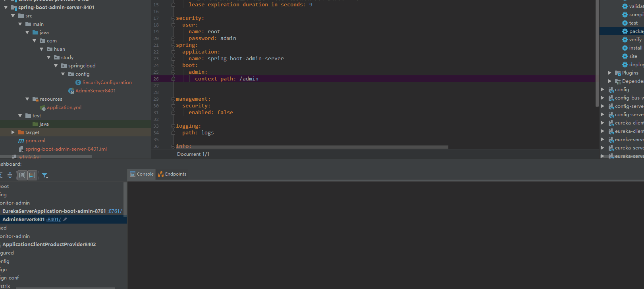Collapse the spring-boot-admin-server-8401 module node
Screen dimensions: 644x289
[x=6, y=8]
